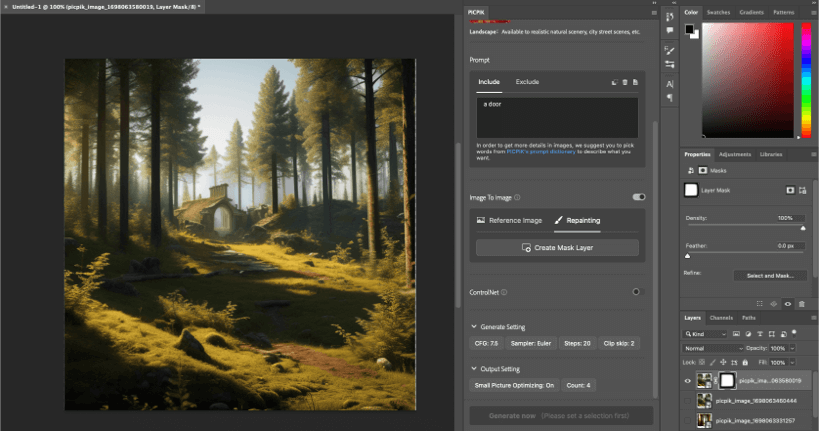
Task: Turn off the Image To Image toggle
Action: pyautogui.click(x=638, y=198)
